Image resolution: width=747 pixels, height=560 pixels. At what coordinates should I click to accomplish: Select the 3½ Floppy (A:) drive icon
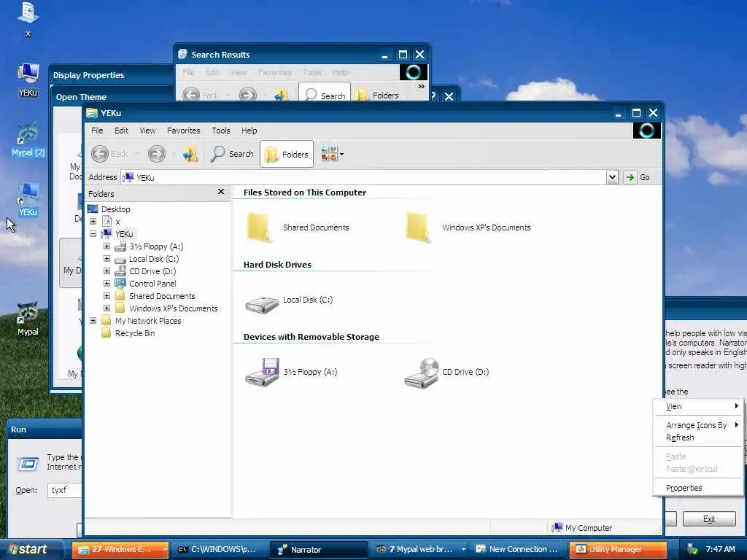tap(262, 372)
